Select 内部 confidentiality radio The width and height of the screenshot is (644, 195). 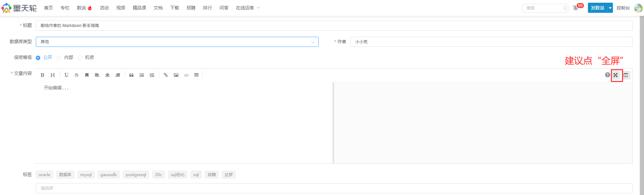[59, 58]
